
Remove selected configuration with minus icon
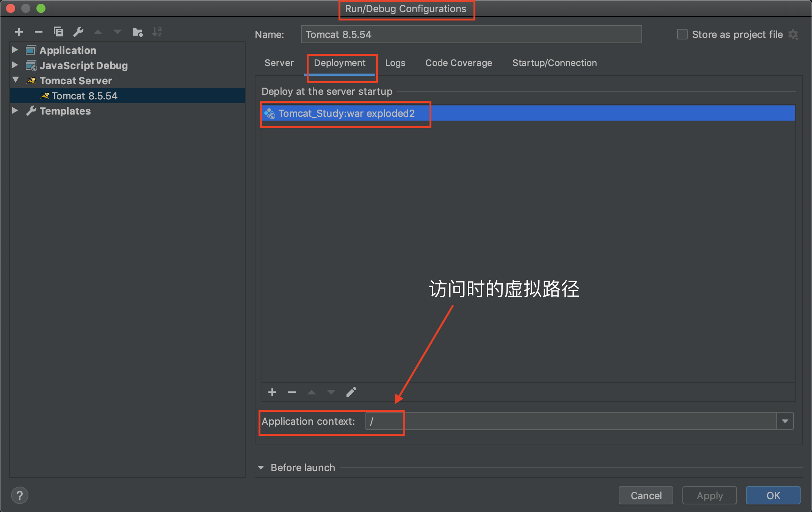[38, 32]
